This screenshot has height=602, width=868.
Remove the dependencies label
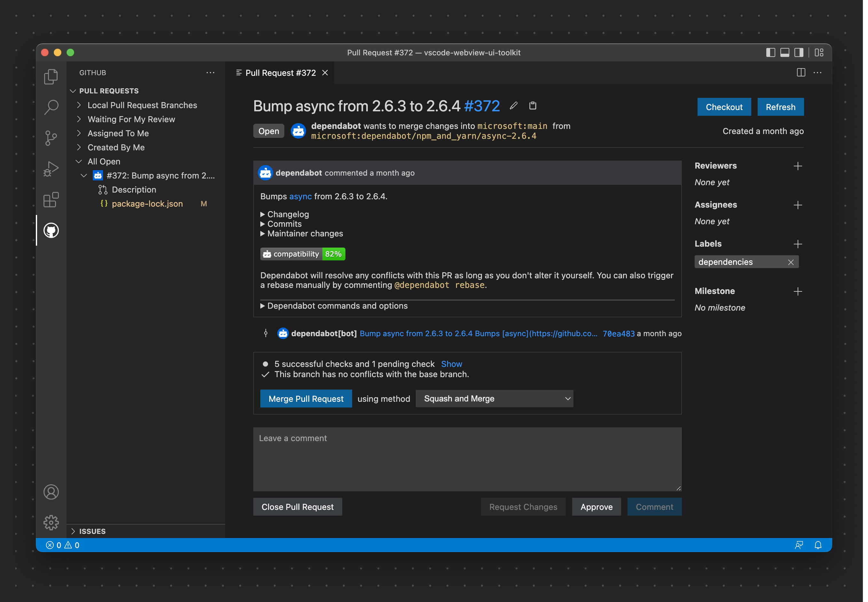(x=790, y=262)
